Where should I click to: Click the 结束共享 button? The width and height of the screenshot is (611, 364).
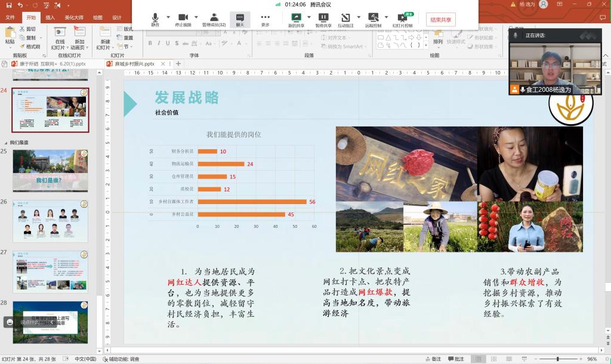tap(440, 20)
